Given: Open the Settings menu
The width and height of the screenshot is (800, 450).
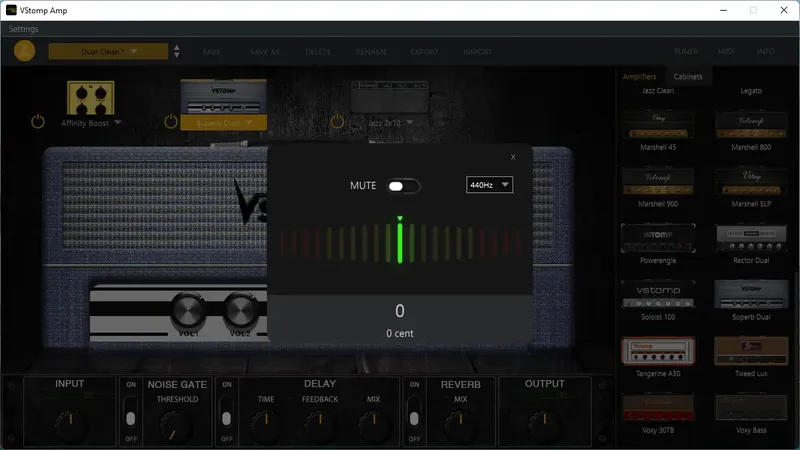Looking at the screenshot, I should click(23, 29).
